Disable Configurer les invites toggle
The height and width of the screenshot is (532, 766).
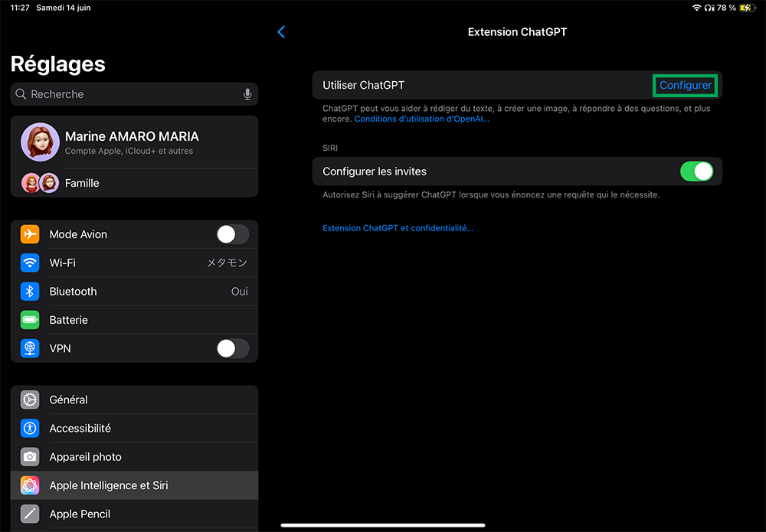pyautogui.click(x=696, y=171)
